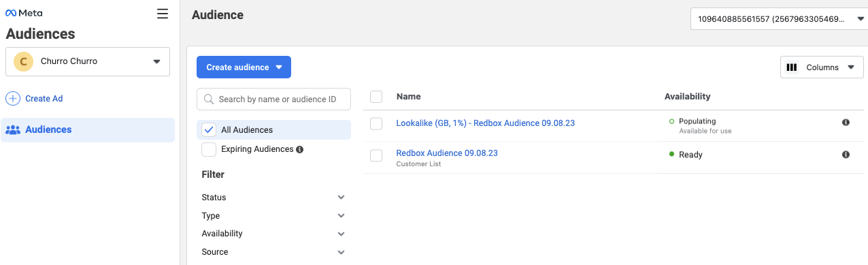Enable the Expiring Audiences checkbox
The width and height of the screenshot is (868, 265).
(x=209, y=149)
